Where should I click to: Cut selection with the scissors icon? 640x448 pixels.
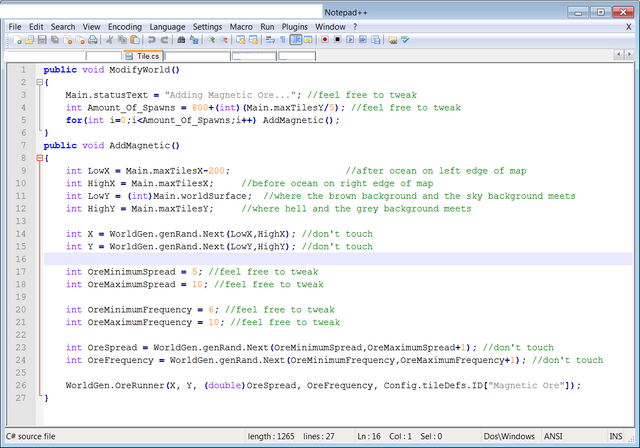[109, 40]
